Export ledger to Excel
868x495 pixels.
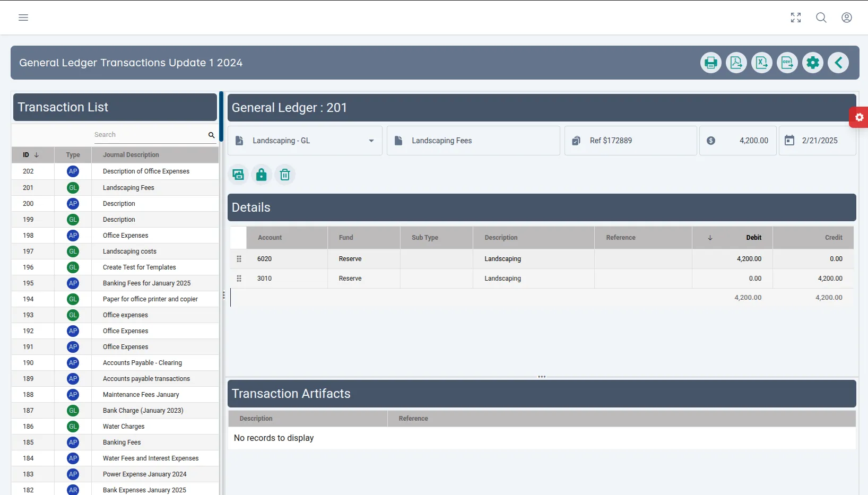(x=761, y=63)
